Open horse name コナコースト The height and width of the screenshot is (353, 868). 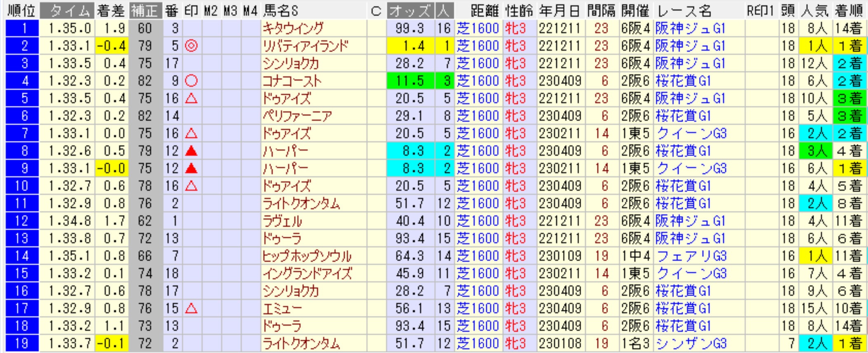click(x=292, y=81)
